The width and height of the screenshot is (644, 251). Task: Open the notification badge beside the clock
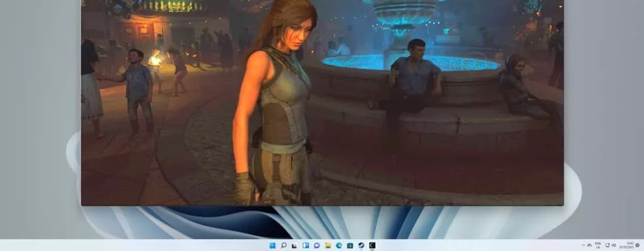[x=637, y=245]
